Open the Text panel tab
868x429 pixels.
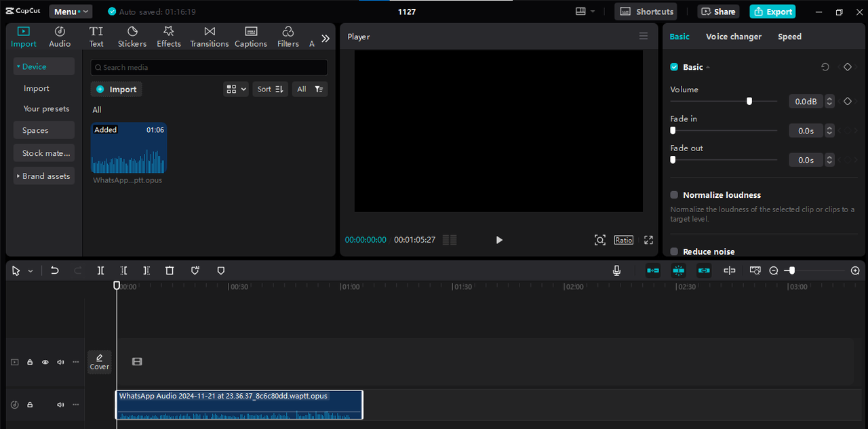coord(96,37)
